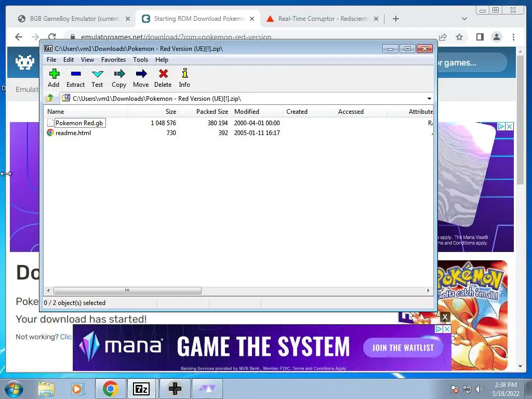532x399 pixels.
Task: Click the Test archive toolbar button
Action: point(97,78)
